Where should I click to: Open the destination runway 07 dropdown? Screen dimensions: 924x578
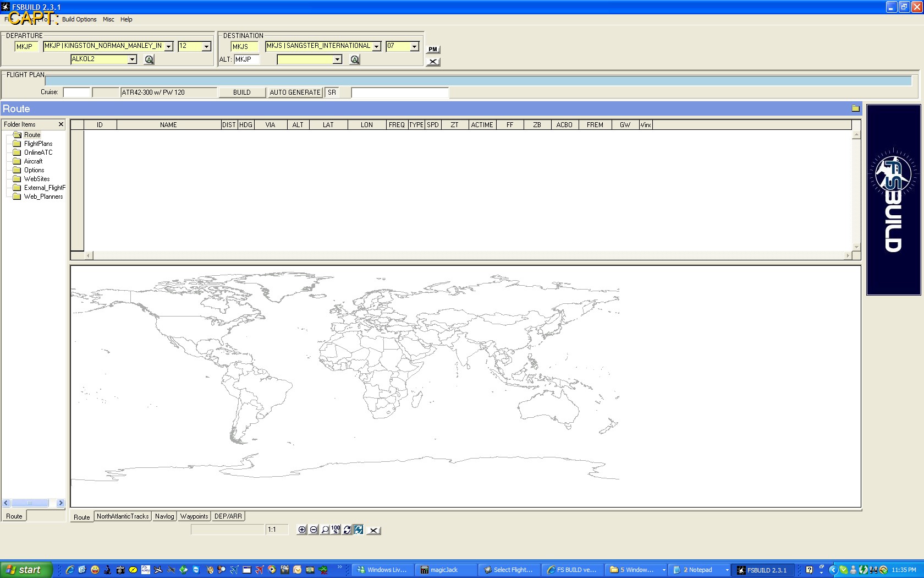[414, 47]
